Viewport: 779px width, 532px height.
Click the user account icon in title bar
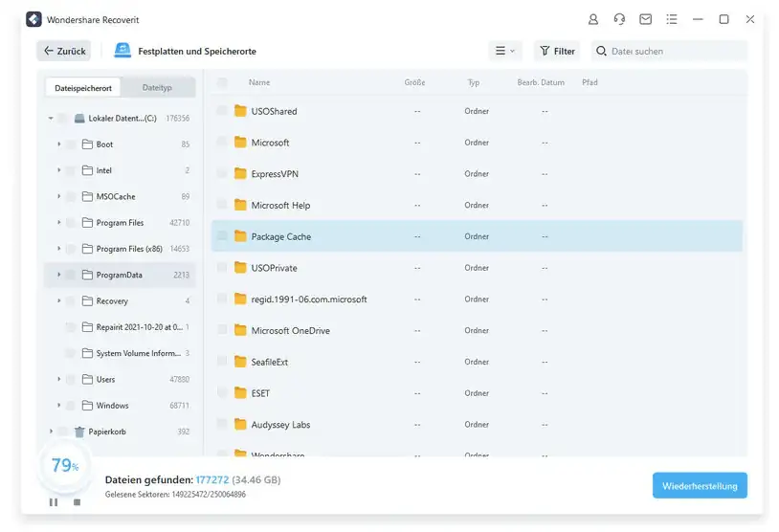pyautogui.click(x=593, y=19)
